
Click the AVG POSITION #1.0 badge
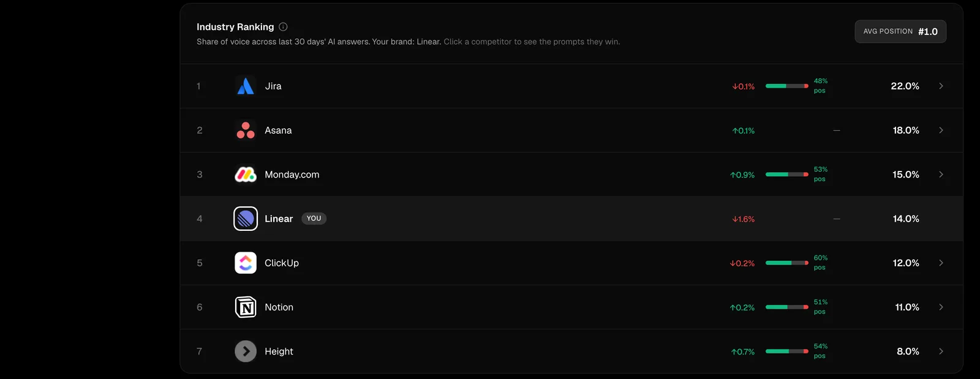(900, 32)
